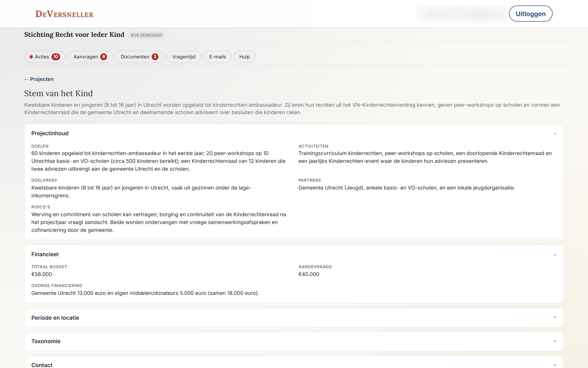Expand the Taxonomie section arrow
Screen dimensions: 588x368
click(555, 341)
